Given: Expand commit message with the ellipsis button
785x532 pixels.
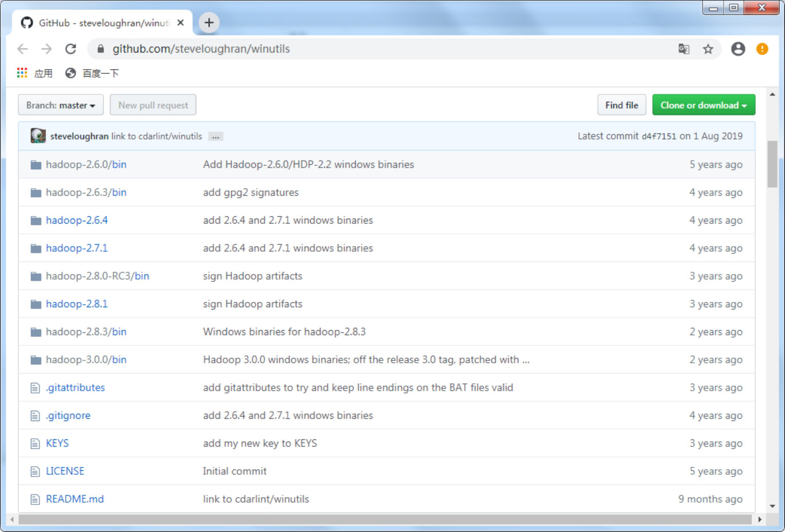Looking at the screenshot, I should coord(216,137).
